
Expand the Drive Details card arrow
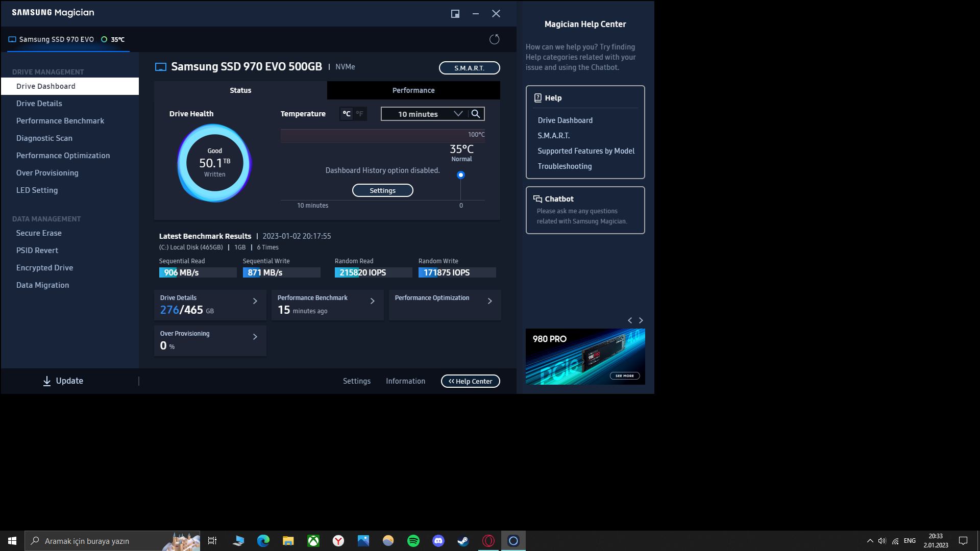255,301
